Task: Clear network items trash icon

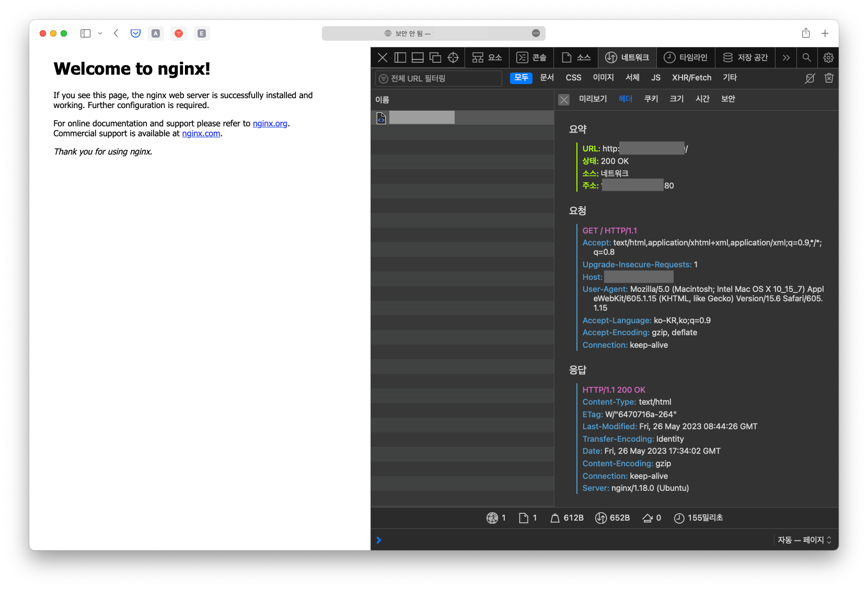Action: click(x=829, y=78)
